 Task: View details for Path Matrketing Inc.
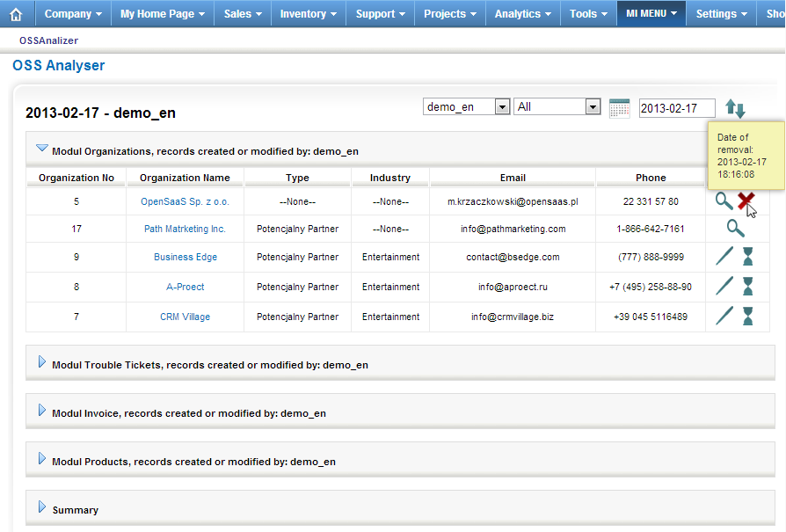click(735, 228)
